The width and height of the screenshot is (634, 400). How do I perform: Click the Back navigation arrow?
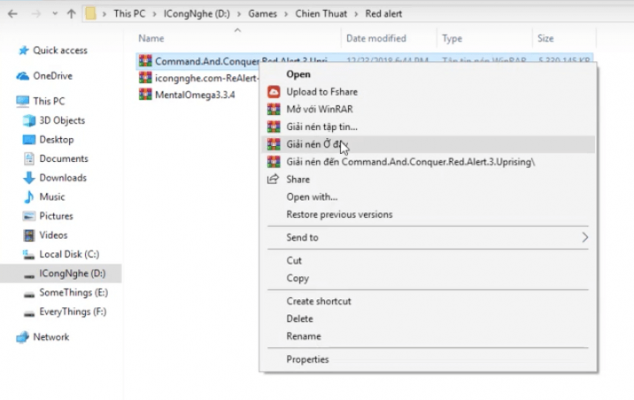pyautogui.click(x=13, y=14)
